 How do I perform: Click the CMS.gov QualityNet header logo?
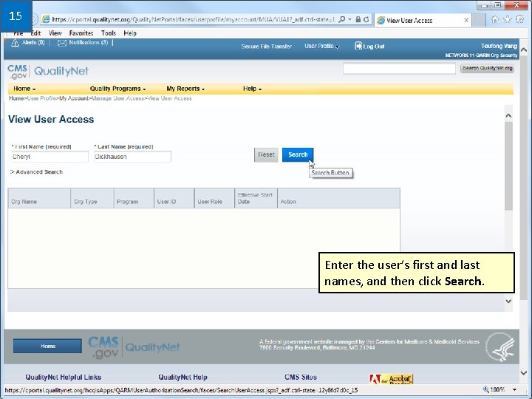(x=48, y=71)
